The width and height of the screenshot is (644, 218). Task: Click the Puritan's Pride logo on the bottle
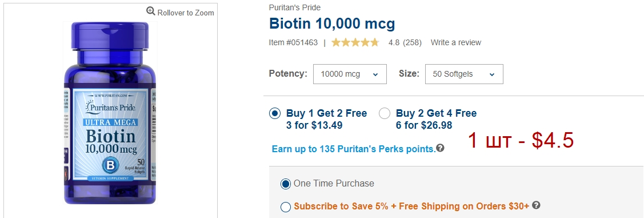(110, 108)
